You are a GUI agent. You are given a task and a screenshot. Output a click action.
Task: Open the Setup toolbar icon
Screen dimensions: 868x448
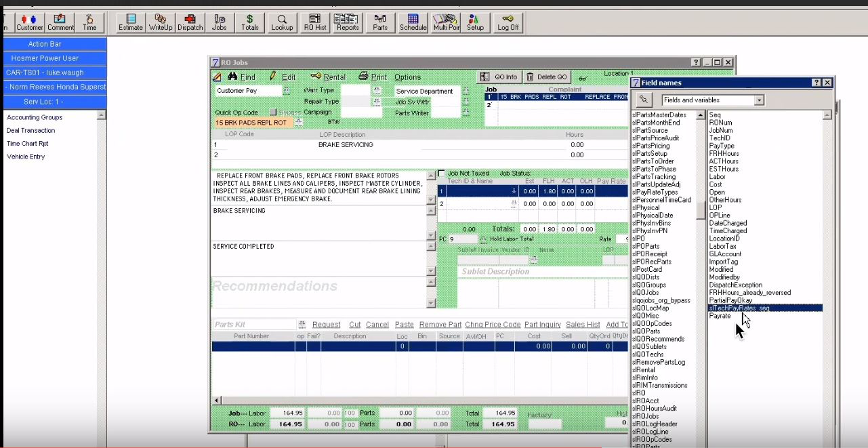click(476, 18)
